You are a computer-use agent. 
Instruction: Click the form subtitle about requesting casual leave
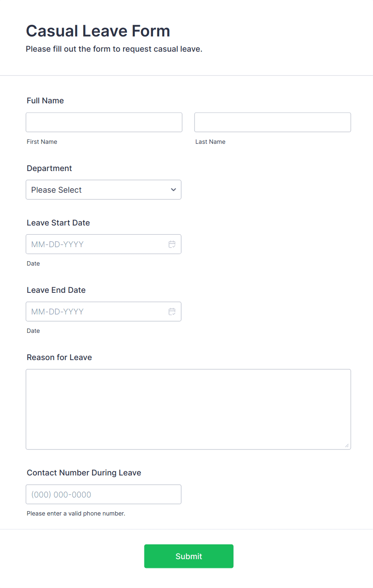114,49
